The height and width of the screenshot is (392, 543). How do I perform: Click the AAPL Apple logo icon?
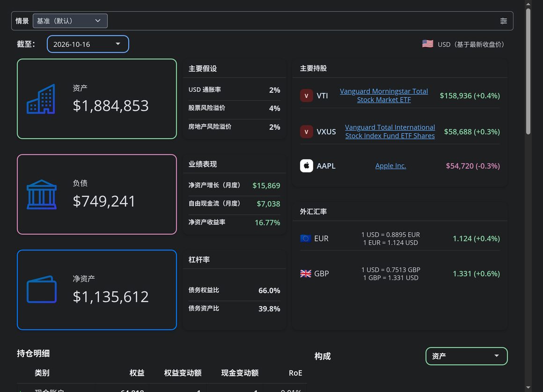click(306, 166)
